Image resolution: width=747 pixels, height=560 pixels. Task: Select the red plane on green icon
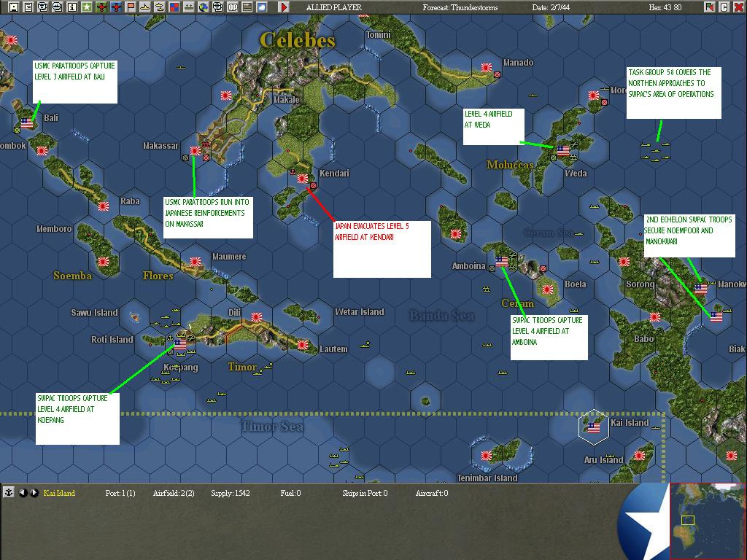coord(101,7)
